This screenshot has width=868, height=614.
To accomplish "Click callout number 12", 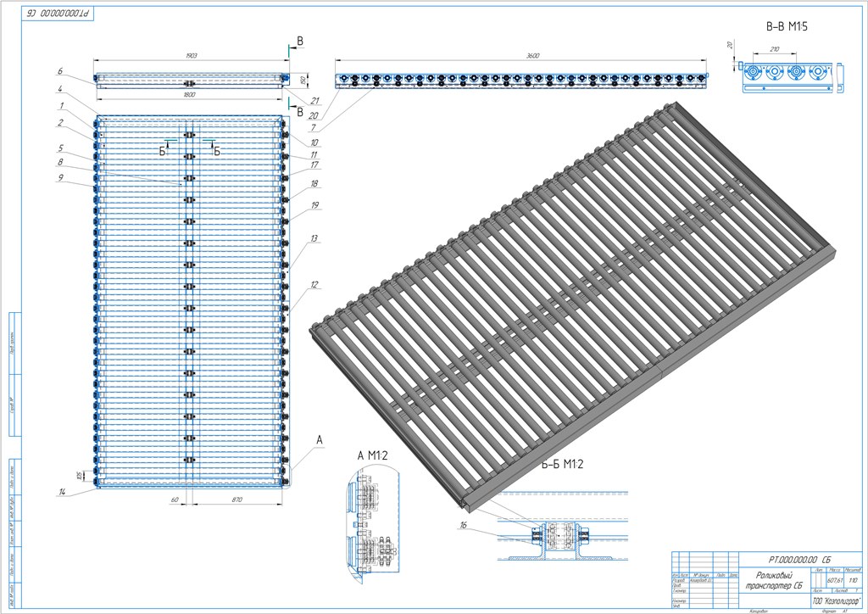I will click(314, 285).
